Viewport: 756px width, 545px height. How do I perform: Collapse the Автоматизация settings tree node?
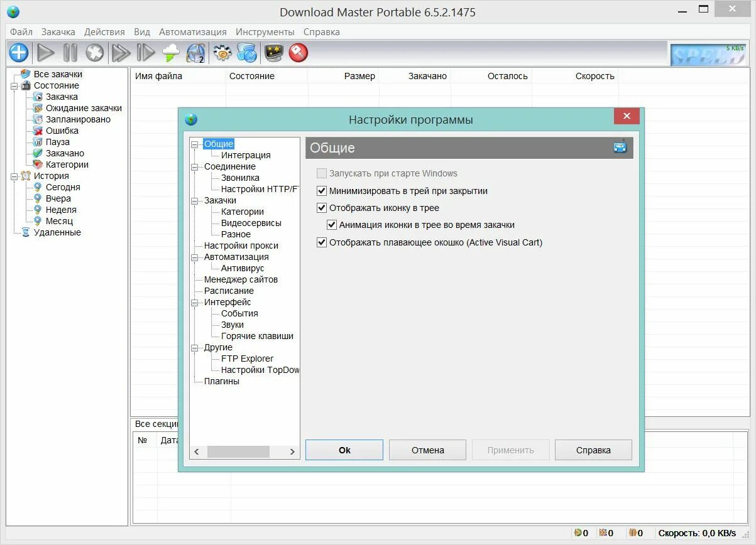(195, 257)
